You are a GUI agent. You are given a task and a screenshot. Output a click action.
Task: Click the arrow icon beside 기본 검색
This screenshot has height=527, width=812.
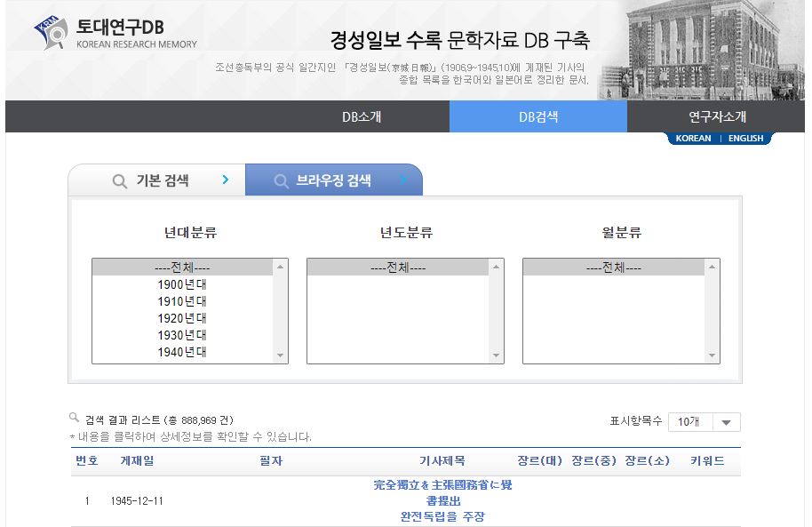click(x=226, y=180)
